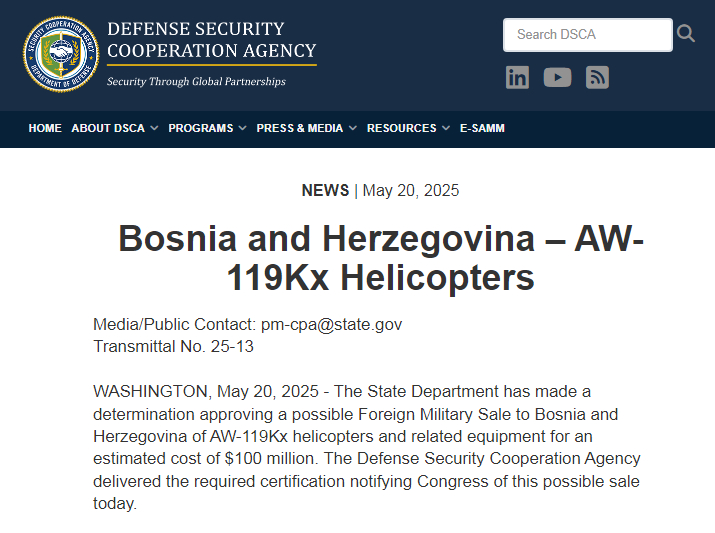Click the pm-cpa@state.gov contact email
The width and height of the screenshot is (715, 533).
coord(331,325)
